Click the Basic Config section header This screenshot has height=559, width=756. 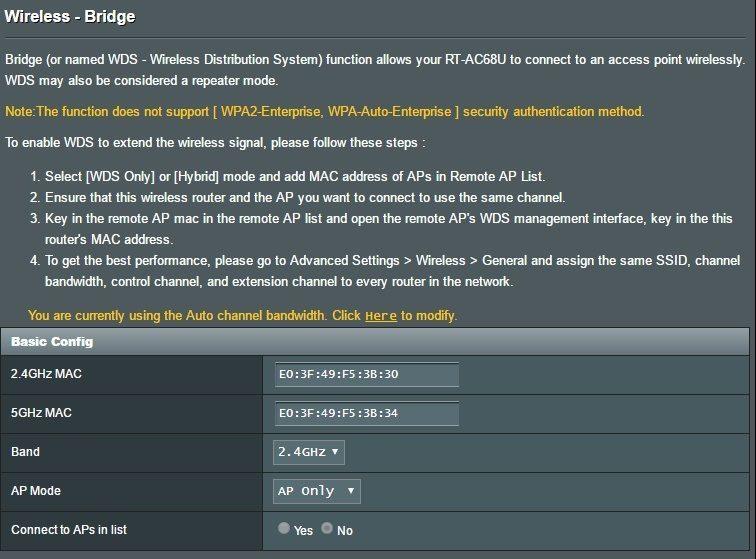[x=52, y=342]
